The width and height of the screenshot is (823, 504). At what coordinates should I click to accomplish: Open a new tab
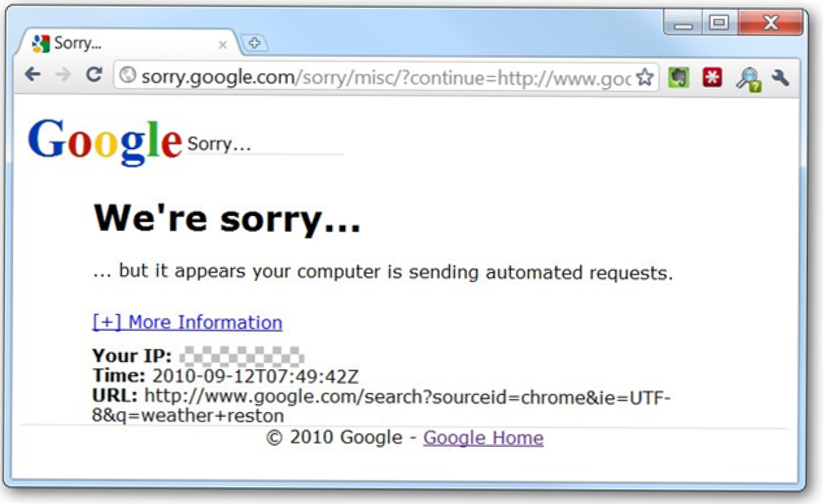click(x=254, y=43)
